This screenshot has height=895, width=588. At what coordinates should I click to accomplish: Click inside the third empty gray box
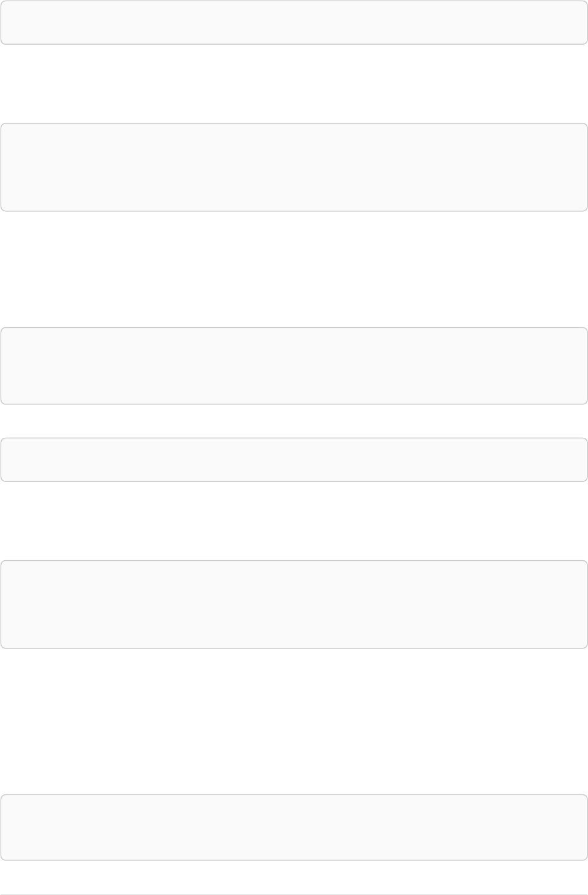coord(294,365)
